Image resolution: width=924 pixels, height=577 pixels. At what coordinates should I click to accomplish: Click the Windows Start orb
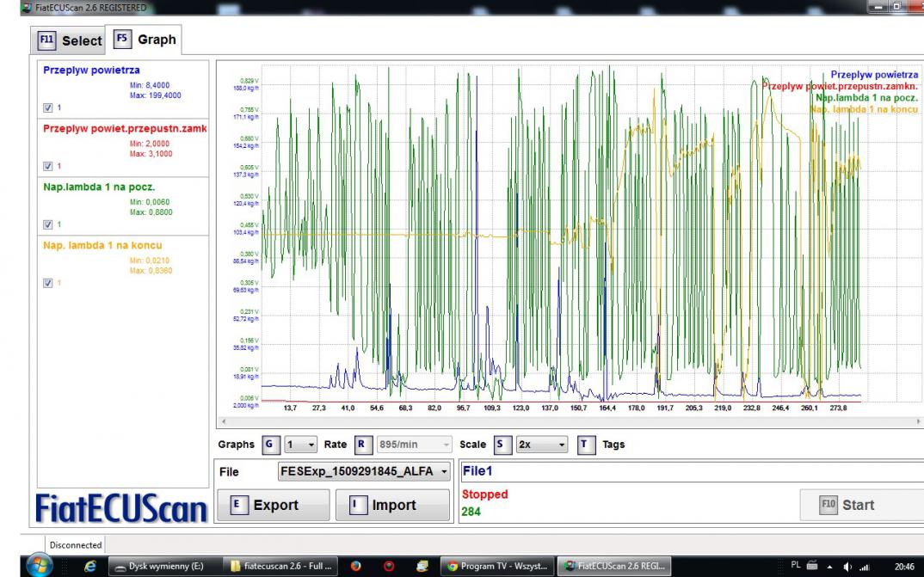pos(41,566)
